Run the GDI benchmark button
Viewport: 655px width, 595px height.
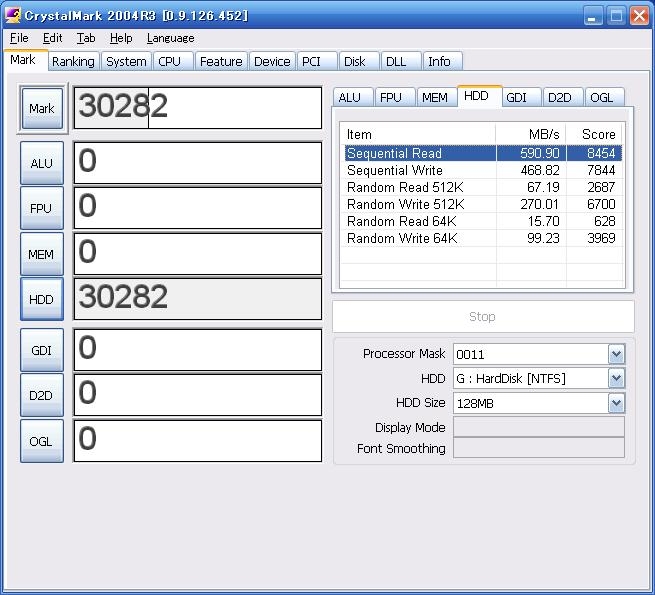click(x=42, y=350)
